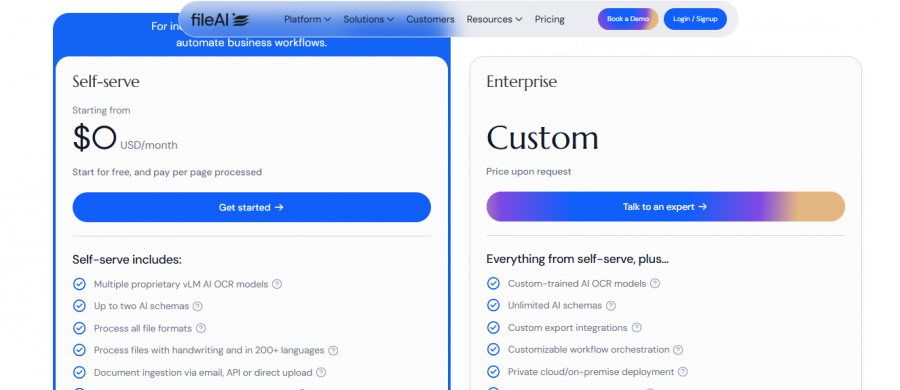Screen dimensions: 900x390
Task: Click checkmark beside Process all file formats
Action: tap(79, 328)
